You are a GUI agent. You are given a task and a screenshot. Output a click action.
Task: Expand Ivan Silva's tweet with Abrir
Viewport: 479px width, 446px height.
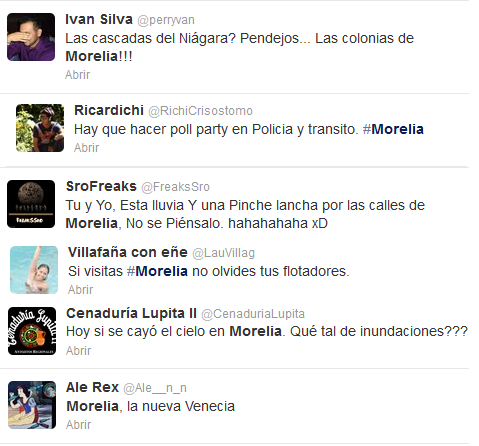(77, 75)
